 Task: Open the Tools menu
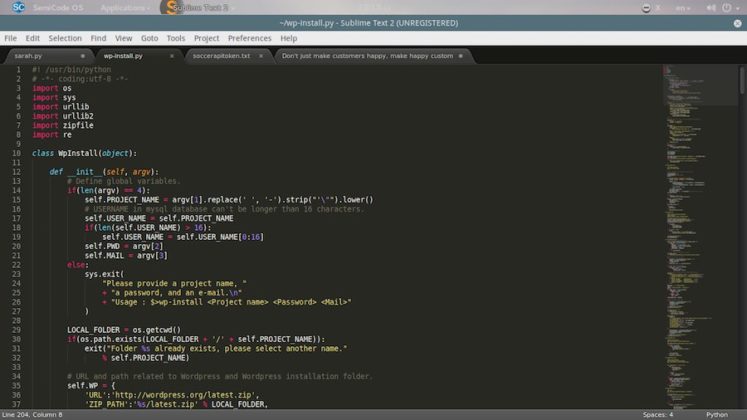[x=175, y=38]
